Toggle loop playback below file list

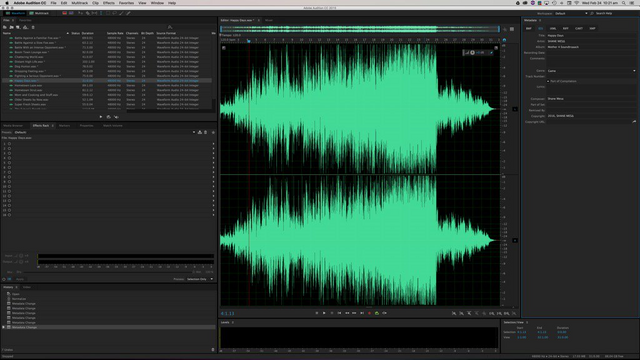click(x=109, y=117)
